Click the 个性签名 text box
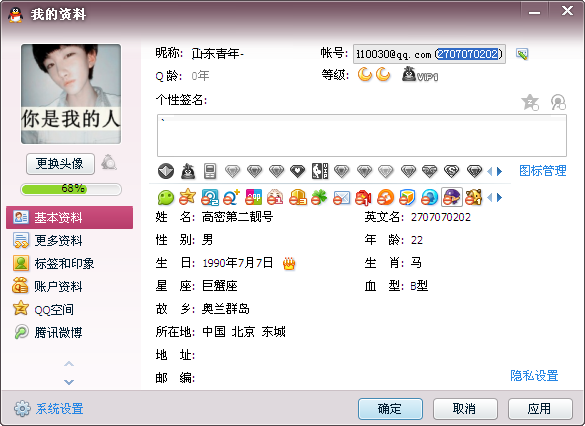585x426 pixels. (362, 135)
